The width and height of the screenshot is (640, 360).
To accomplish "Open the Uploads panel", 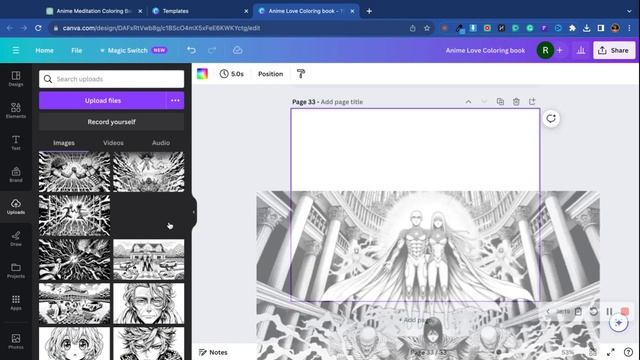I will tap(16, 207).
